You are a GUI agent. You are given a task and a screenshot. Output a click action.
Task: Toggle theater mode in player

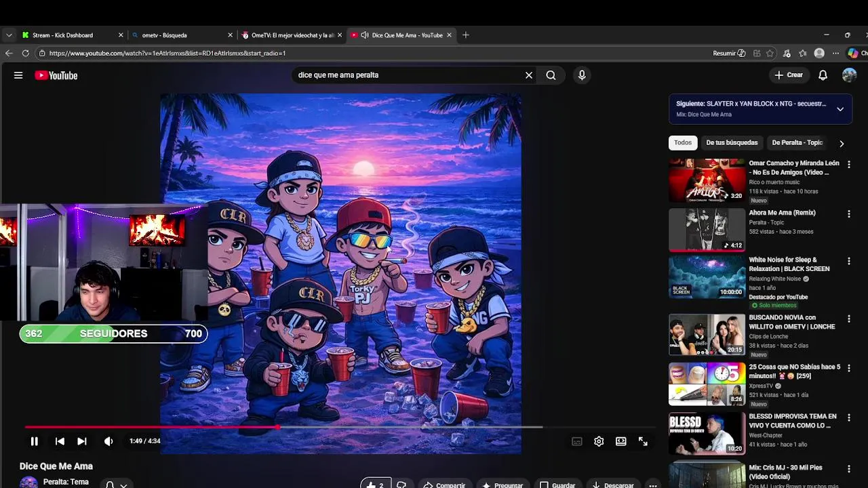tap(620, 441)
